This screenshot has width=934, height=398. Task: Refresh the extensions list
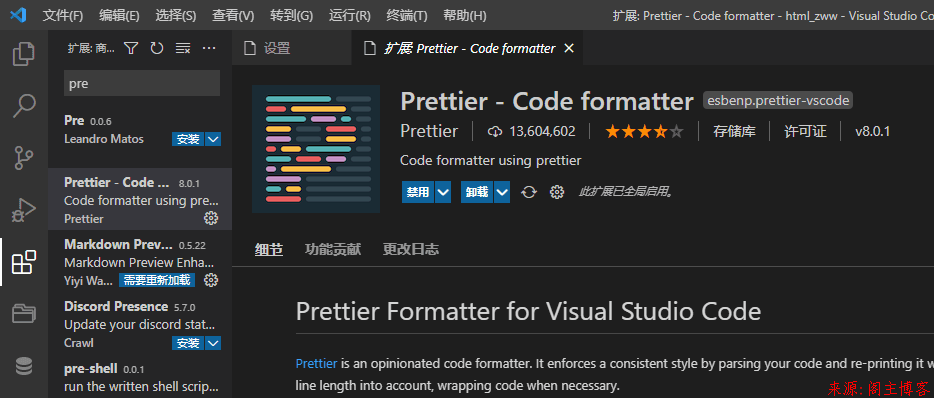click(157, 48)
